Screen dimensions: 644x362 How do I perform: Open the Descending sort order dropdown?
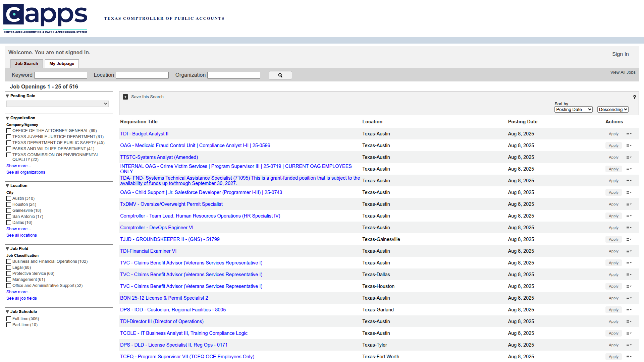[613, 110]
